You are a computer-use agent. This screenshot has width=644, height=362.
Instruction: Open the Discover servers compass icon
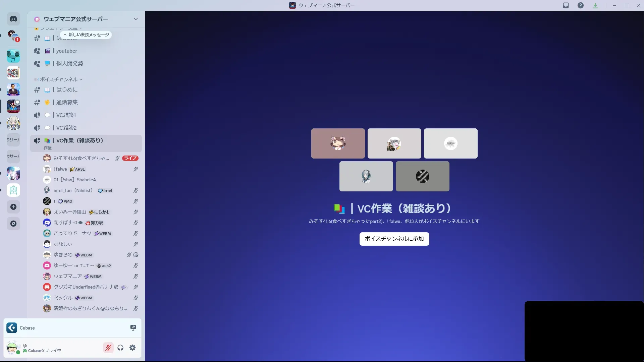(x=13, y=224)
